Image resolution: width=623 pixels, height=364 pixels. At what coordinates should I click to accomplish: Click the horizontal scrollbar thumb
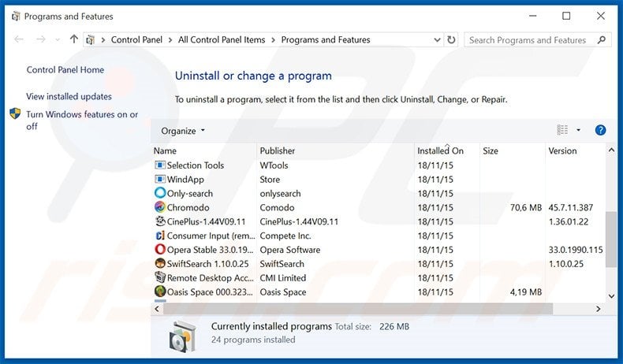pyautogui.click(x=357, y=309)
